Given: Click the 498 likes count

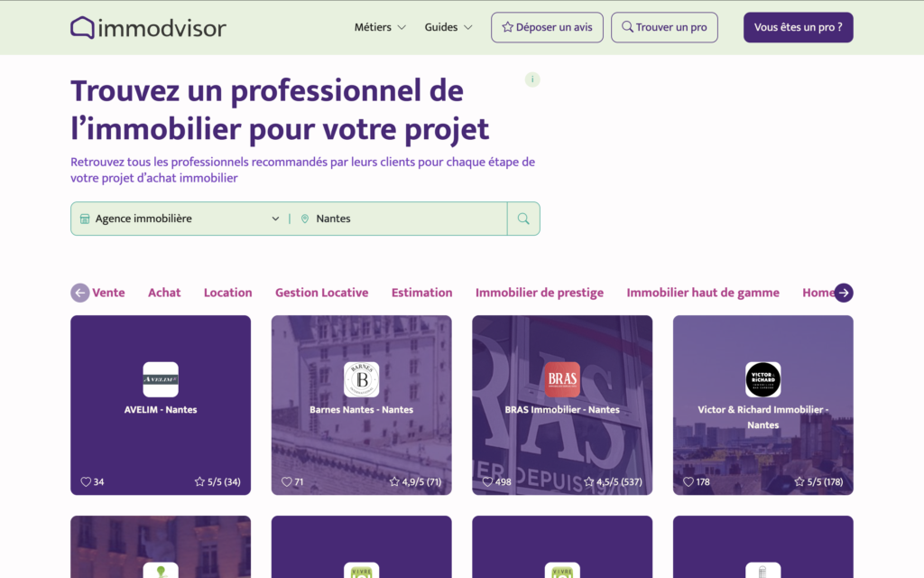Looking at the screenshot, I should point(504,482).
